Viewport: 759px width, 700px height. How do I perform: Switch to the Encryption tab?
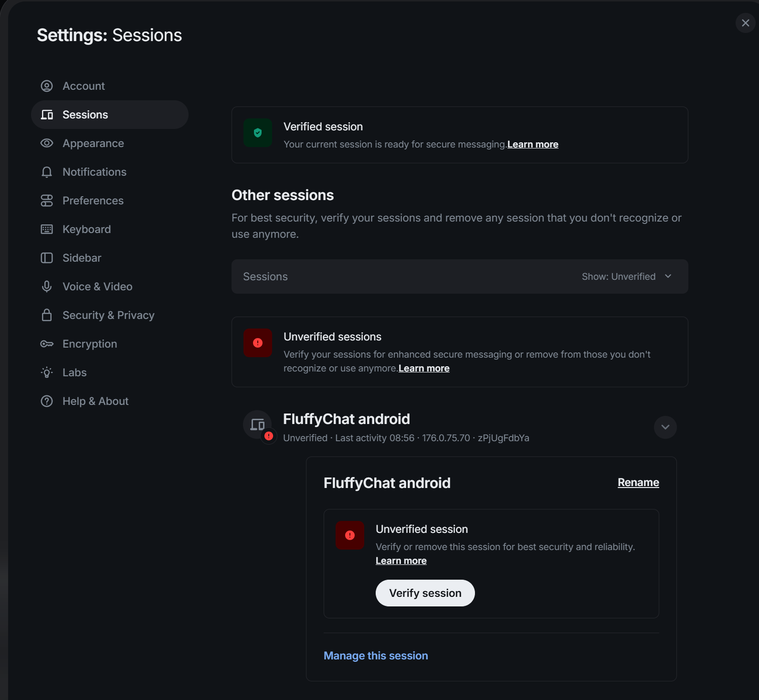click(x=110, y=344)
